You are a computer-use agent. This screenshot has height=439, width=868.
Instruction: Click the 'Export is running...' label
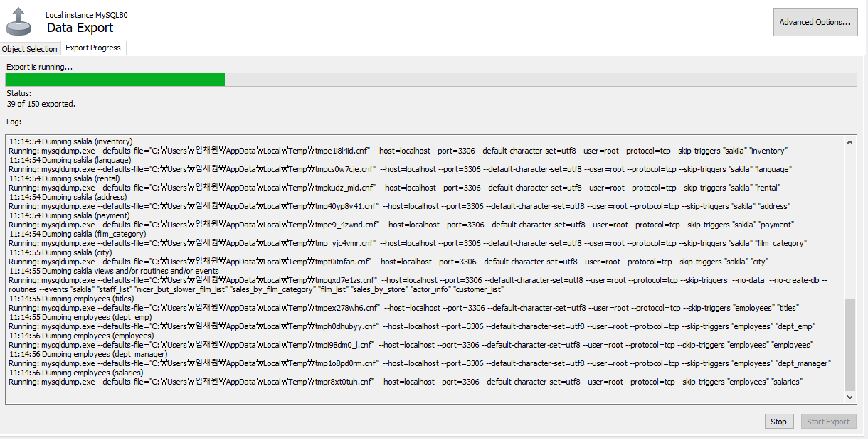(x=39, y=67)
